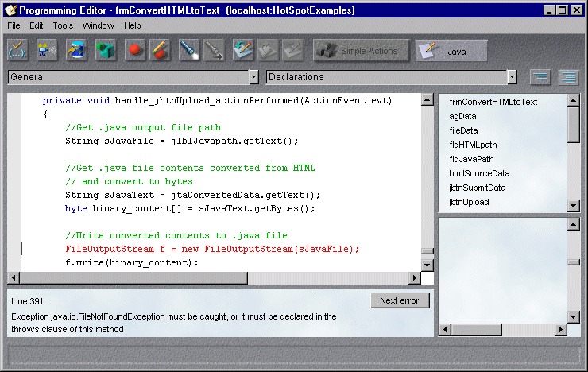Open the General dropdown list
The image size is (588, 372).
254,77
